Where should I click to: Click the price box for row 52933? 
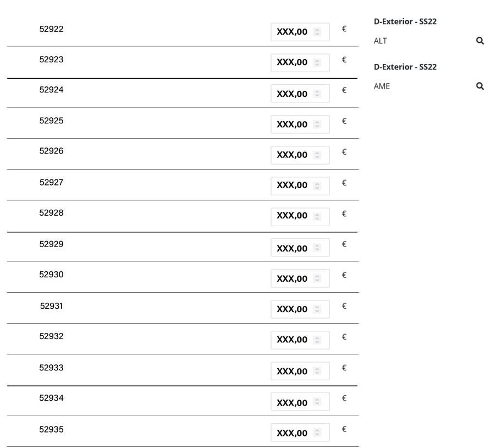click(x=293, y=371)
